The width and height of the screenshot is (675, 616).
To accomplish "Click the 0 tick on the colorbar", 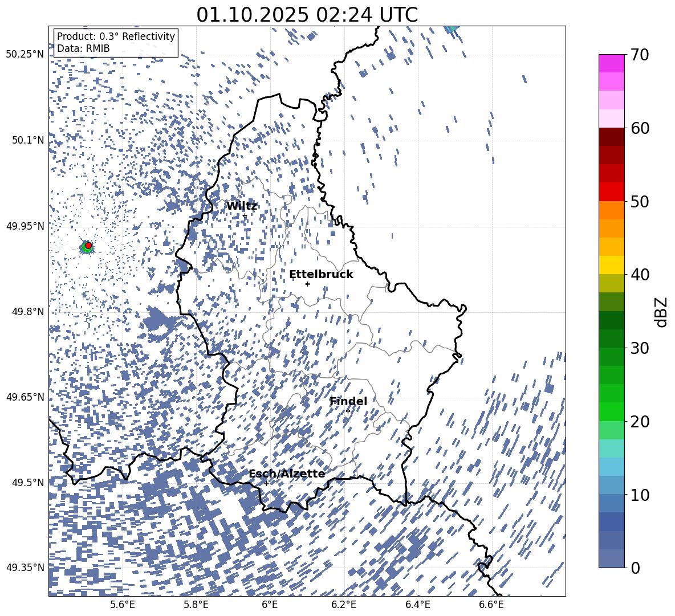I will pyautogui.click(x=635, y=568).
